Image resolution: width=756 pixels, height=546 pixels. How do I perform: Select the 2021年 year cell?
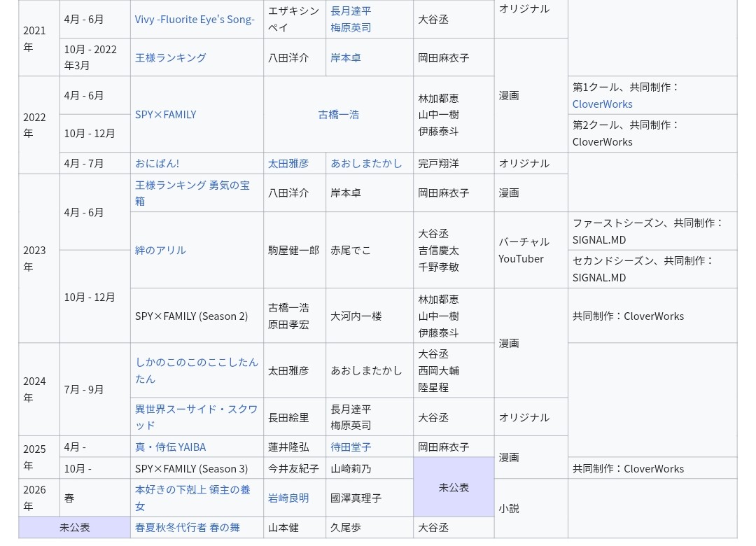(39, 38)
